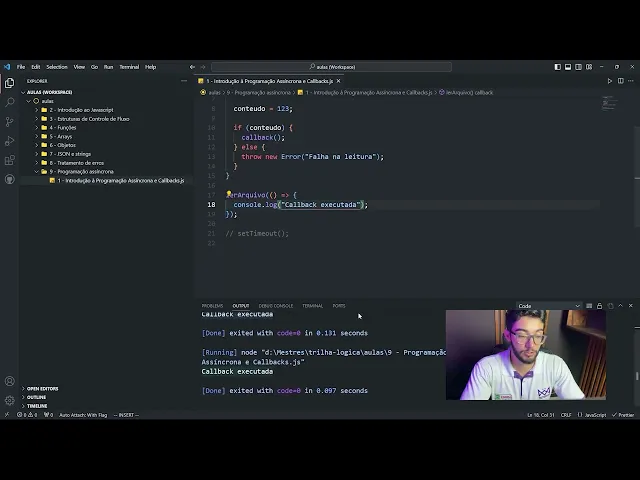640x480 pixels.
Task: Open the View menu
Action: pos(79,67)
